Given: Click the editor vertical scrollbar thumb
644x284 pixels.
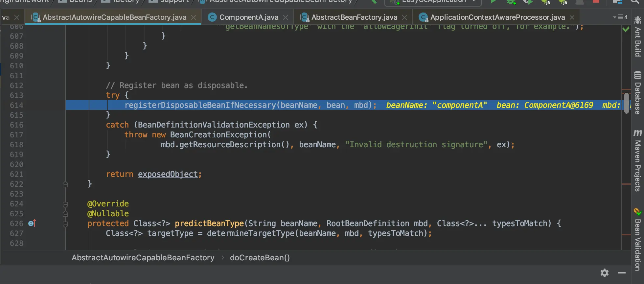Looking at the screenshot, I should 627,103.
